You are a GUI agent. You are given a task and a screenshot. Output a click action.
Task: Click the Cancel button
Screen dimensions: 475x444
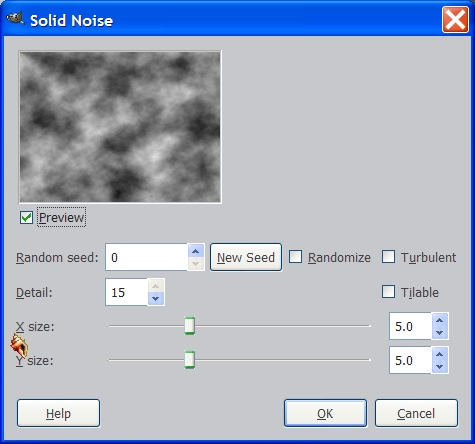[416, 413]
